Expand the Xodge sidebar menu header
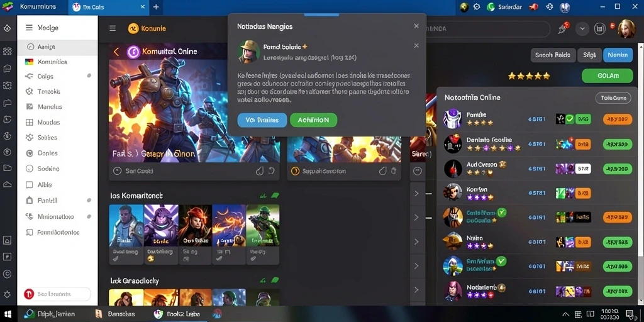 tap(42, 28)
